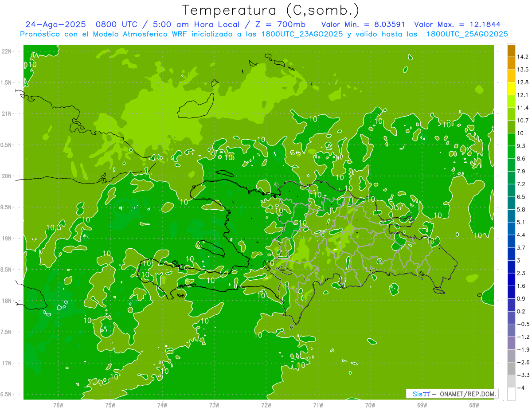Click the '22N' latitude label
This screenshot has height=411, width=532.
point(6,51)
